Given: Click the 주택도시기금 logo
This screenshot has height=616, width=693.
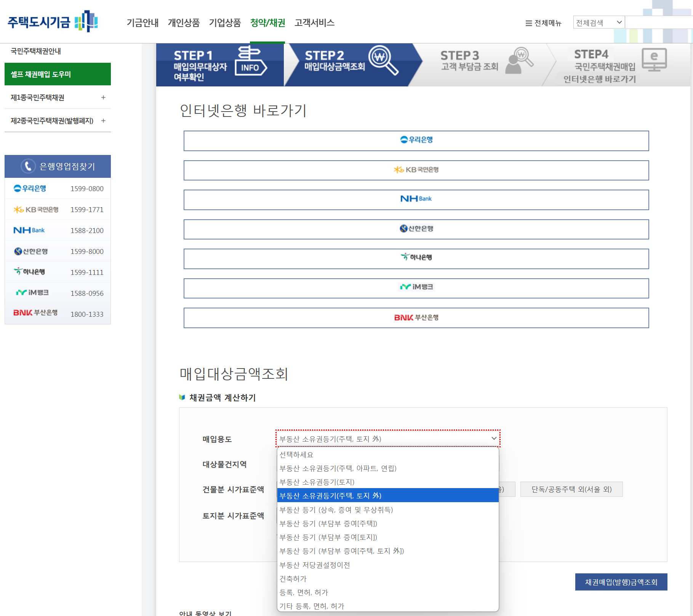Looking at the screenshot, I should click(53, 22).
